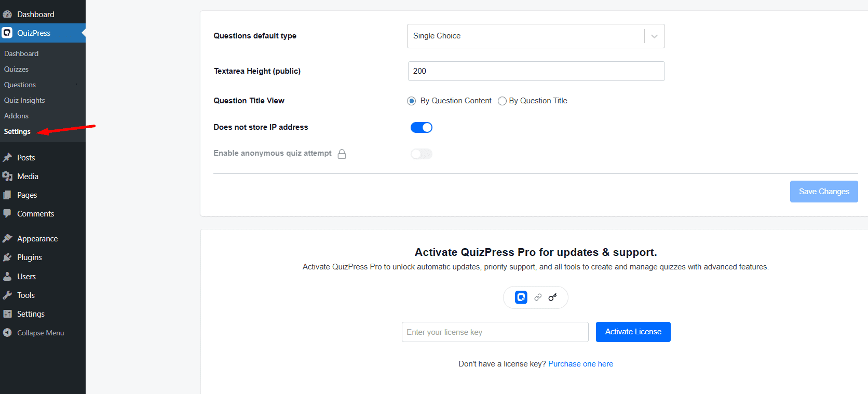Click the Posts pushpin icon
This screenshot has width=868, height=394.
coord(7,157)
